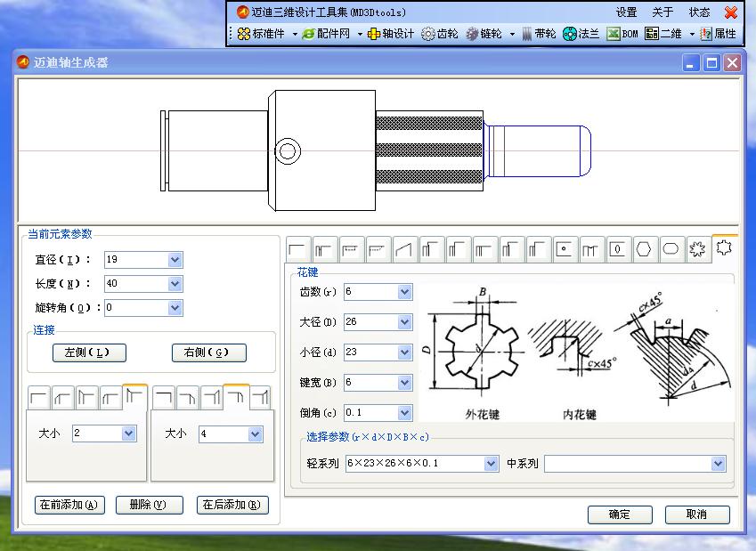The width and height of the screenshot is (756, 551).
Task: Open the 标准件 standard parts tool
Action: (x=262, y=34)
